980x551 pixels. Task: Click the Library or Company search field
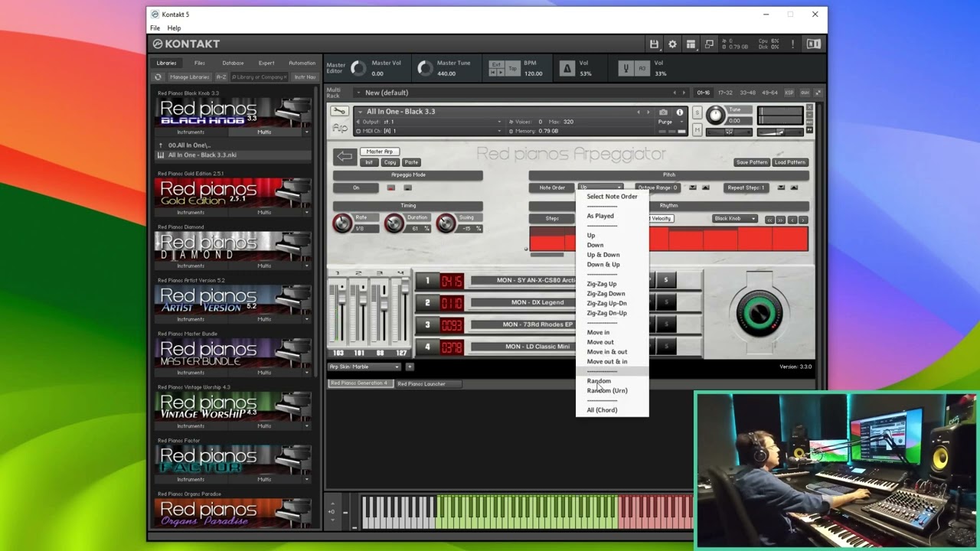(x=259, y=77)
